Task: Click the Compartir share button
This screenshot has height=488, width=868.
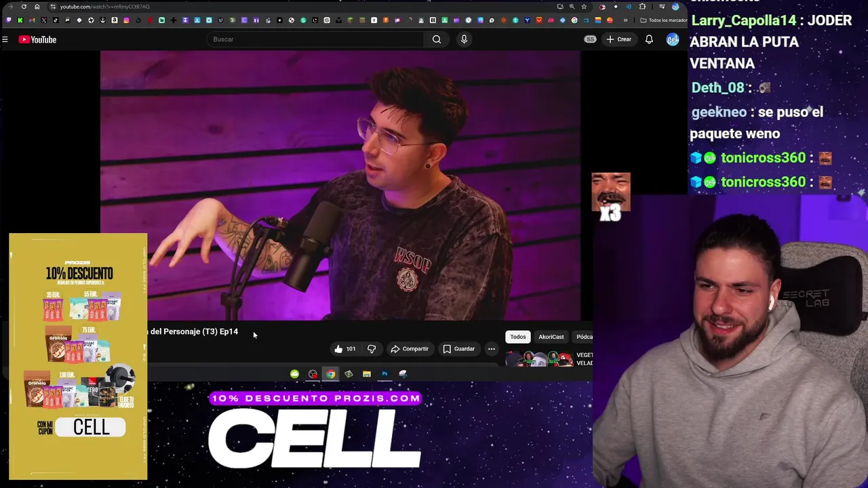Action: point(410,349)
